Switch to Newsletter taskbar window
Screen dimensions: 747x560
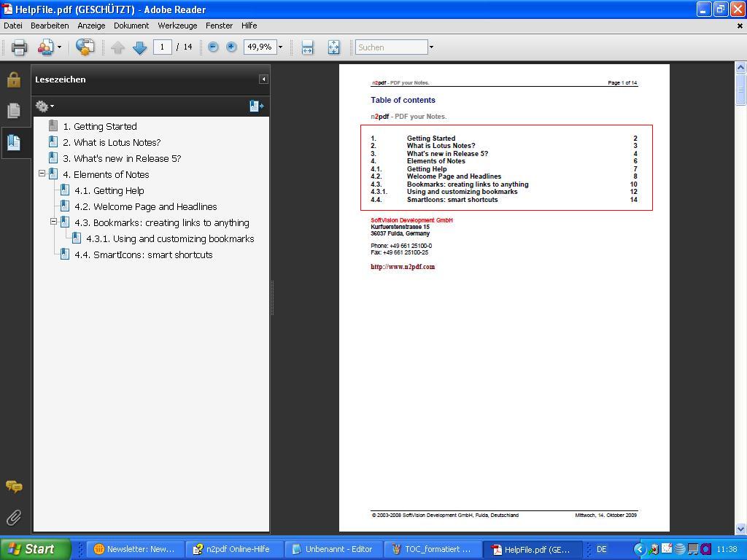pos(135,549)
